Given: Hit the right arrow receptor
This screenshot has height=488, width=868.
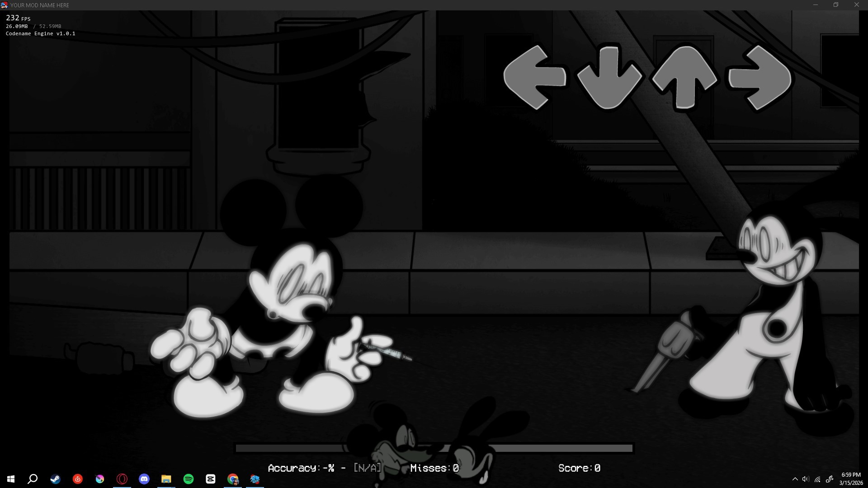Looking at the screenshot, I should (x=759, y=77).
